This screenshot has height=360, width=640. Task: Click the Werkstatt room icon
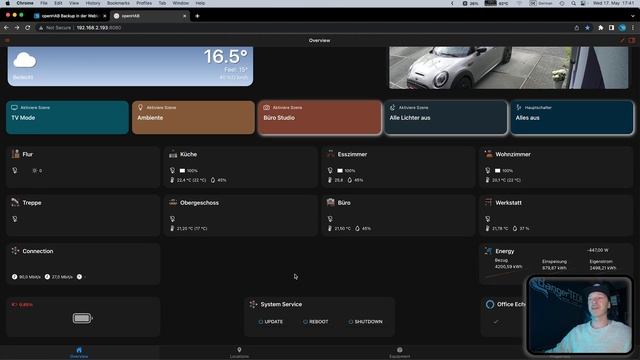click(489, 202)
